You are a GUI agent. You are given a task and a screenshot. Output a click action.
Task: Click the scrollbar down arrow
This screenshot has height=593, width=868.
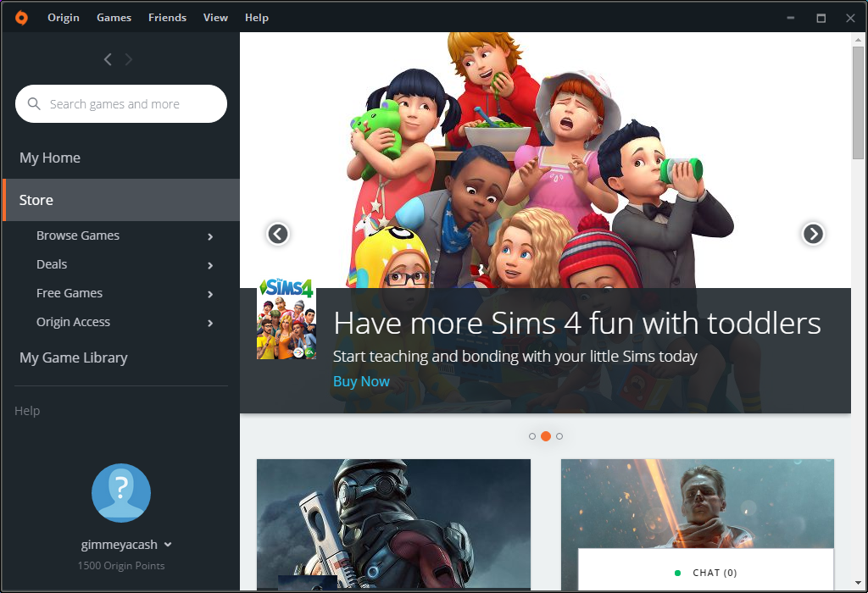(858, 583)
